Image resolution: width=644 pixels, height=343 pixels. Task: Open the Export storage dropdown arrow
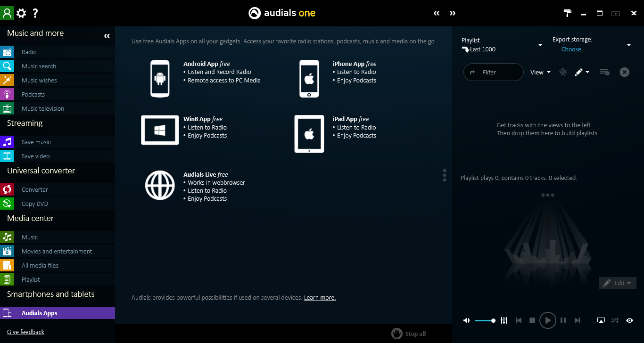click(x=629, y=45)
